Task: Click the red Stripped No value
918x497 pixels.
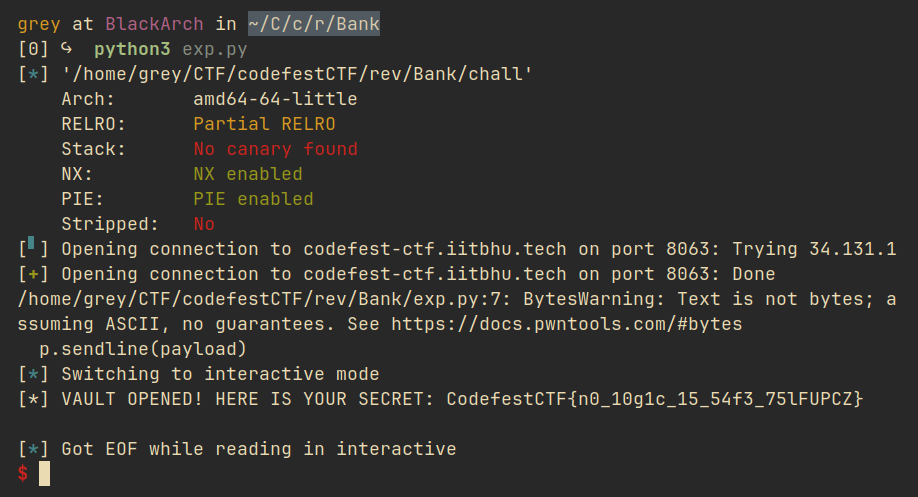Action: tap(204, 224)
